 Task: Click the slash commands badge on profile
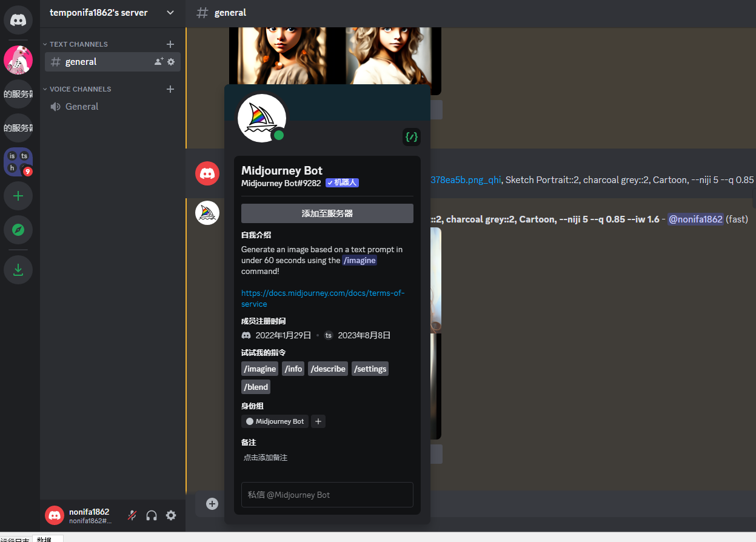click(412, 137)
